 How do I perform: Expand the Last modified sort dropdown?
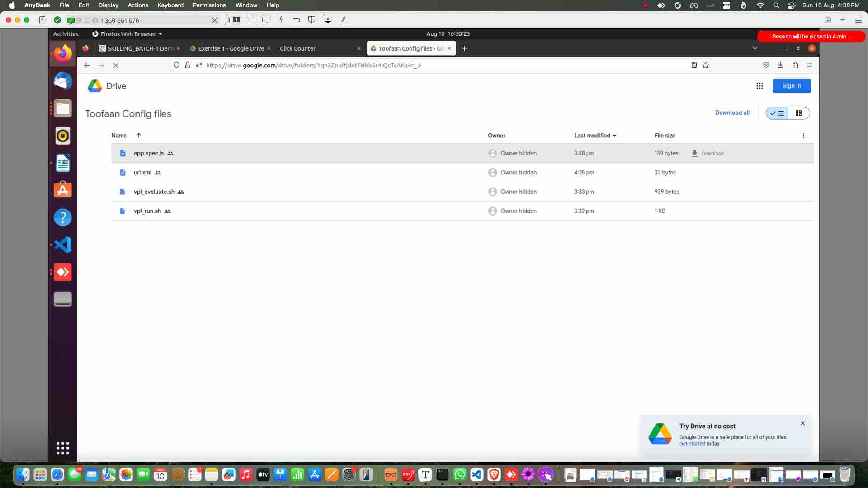pyautogui.click(x=614, y=136)
